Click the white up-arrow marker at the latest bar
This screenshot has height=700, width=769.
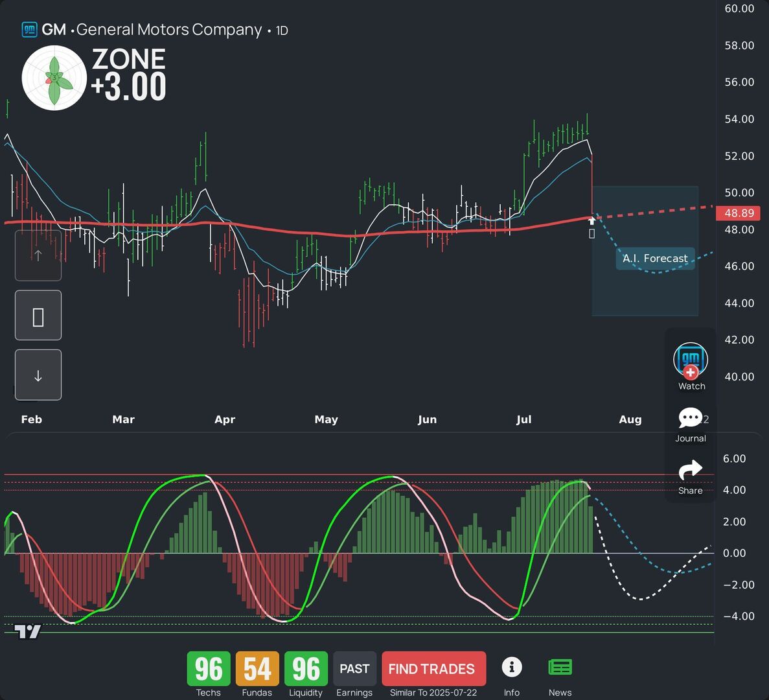coord(591,221)
